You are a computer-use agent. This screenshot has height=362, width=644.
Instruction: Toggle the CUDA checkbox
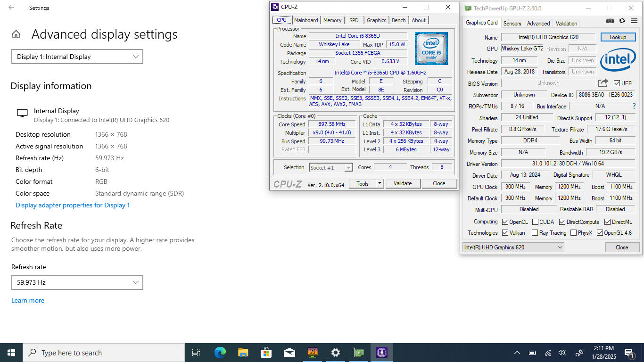536,222
